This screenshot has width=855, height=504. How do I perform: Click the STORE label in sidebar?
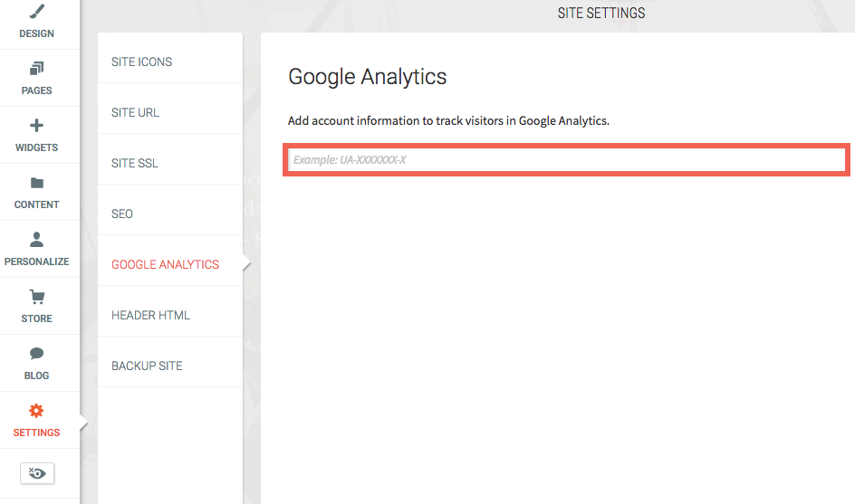tap(36, 319)
